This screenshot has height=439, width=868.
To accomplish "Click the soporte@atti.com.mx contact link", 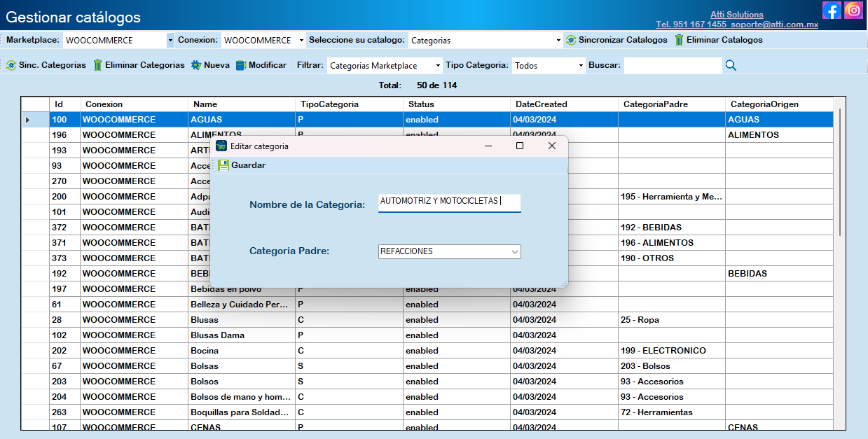I will coord(773,24).
